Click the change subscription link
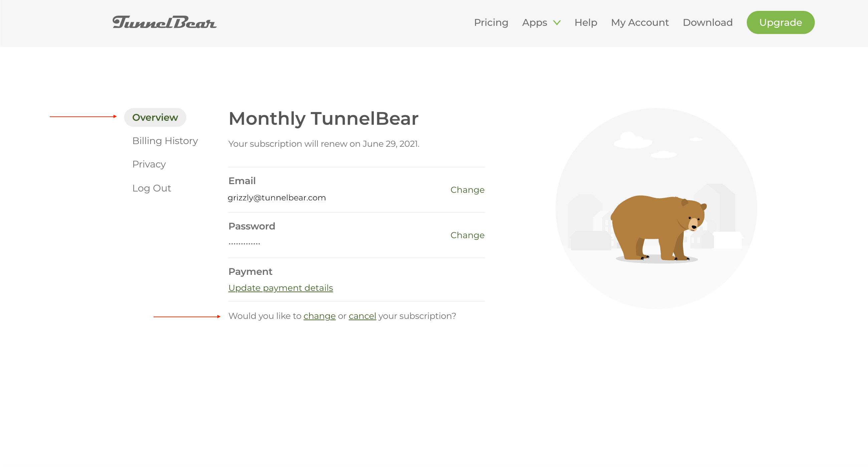 (x=319, y=316)
